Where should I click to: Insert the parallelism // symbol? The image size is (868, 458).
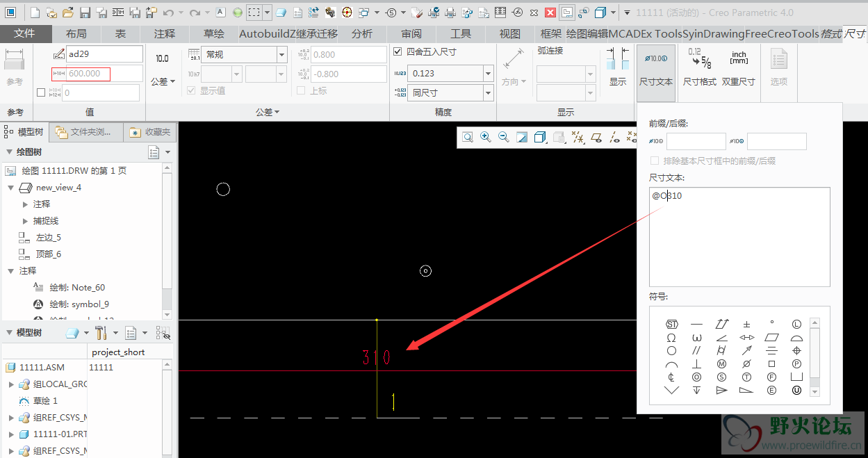pyautogui.click(x=696, y=351)
